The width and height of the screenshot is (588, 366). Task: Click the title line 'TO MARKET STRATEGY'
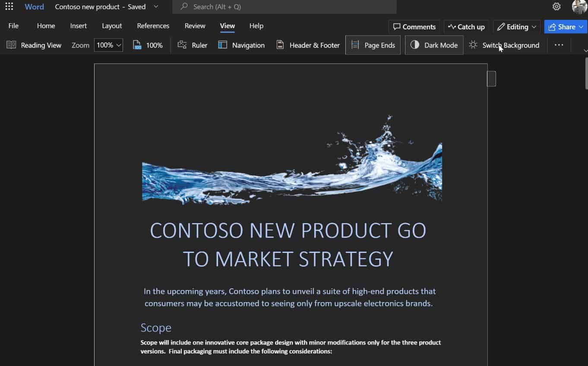[x=288, y=259]
